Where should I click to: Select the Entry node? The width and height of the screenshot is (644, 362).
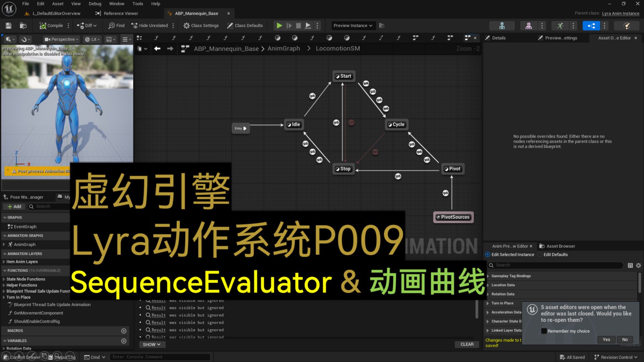pos(240,128)
